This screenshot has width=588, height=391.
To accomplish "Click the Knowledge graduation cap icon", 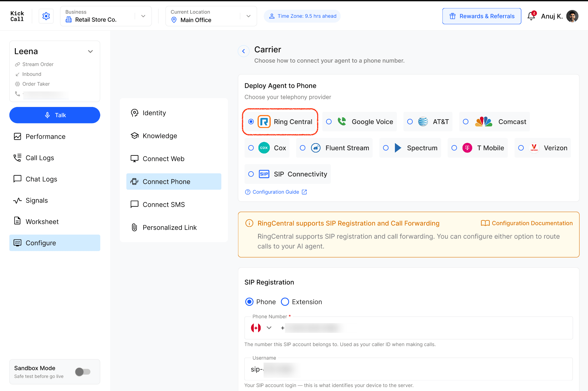I will click(135, 136).
